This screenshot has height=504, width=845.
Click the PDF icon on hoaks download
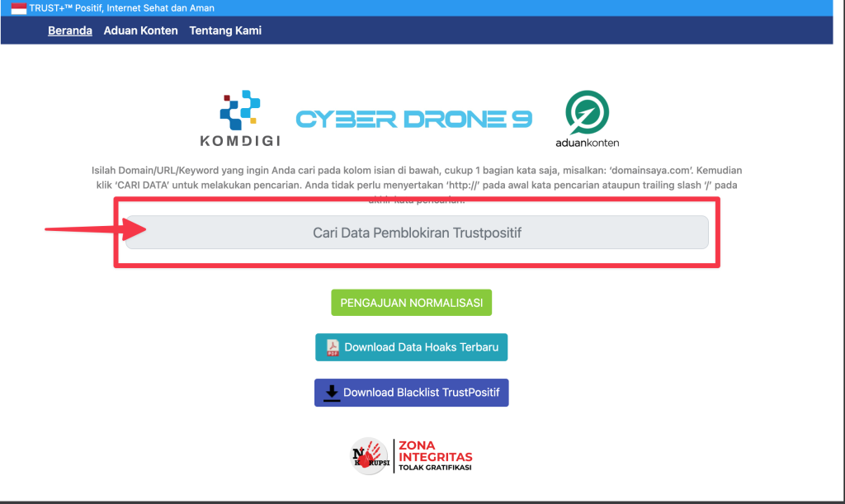pos(333,347)
